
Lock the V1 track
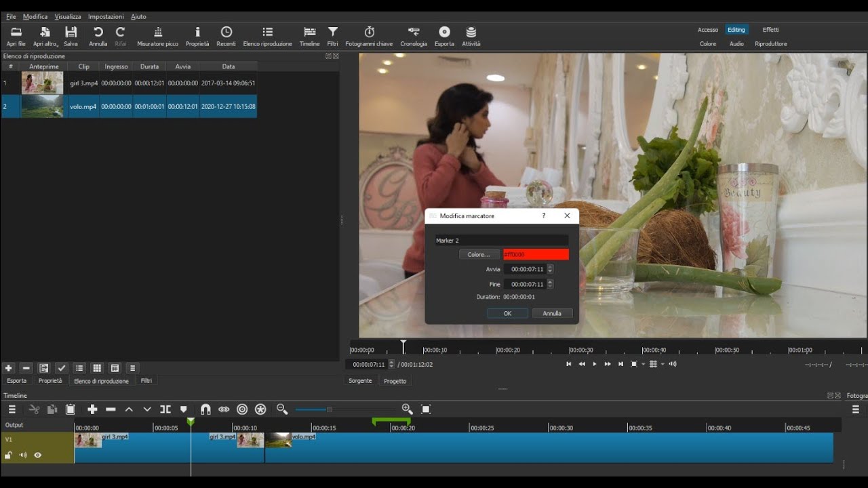[x=9, y=455]
